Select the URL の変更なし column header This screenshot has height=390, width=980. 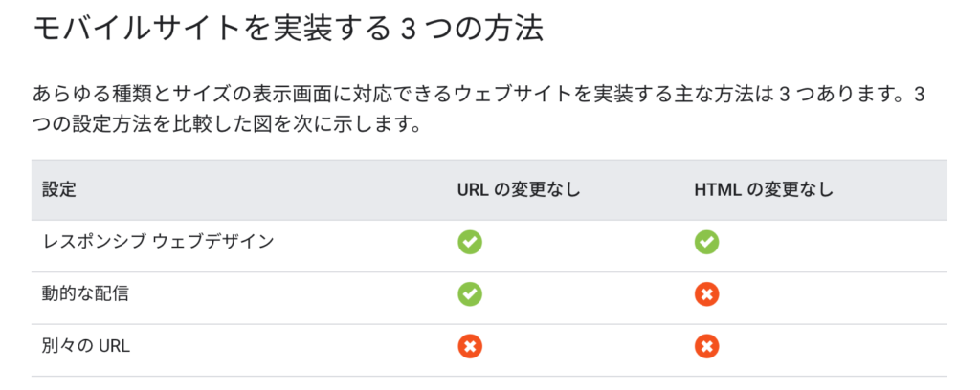[518, 190]
